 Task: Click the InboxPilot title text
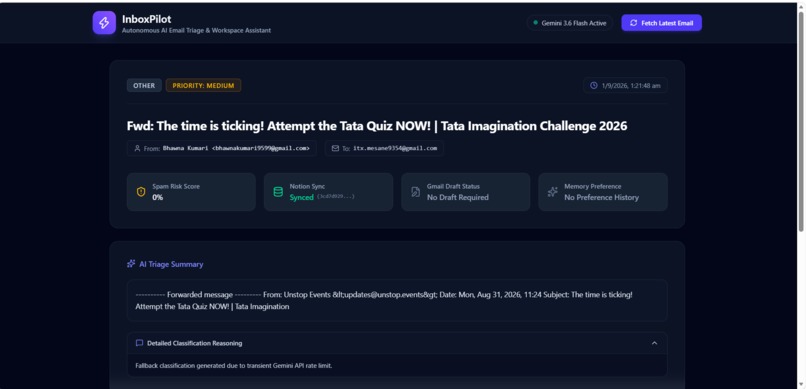146,19
